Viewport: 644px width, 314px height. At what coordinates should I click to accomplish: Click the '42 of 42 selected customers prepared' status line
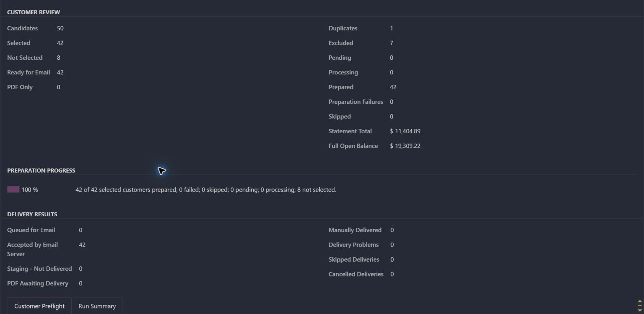pyautogui.click(x=206, y=189)
